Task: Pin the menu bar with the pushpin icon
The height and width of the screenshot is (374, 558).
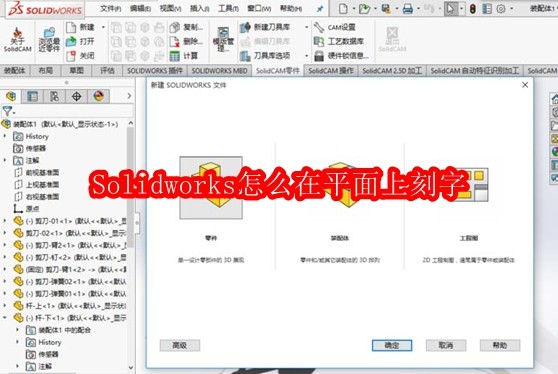Action: (x=320, y=9)
